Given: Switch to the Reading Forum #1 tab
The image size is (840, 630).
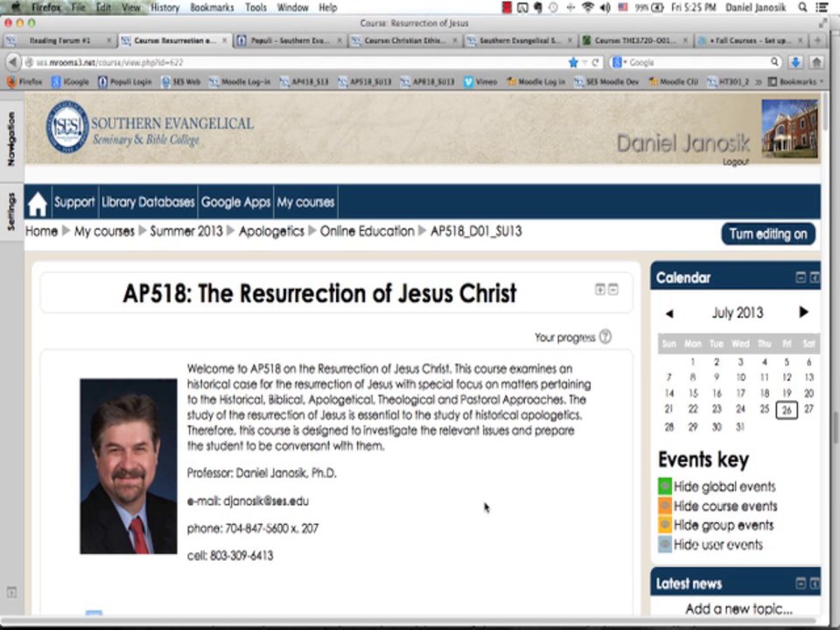Looking at the screenshot, I should tap(59, 40).
